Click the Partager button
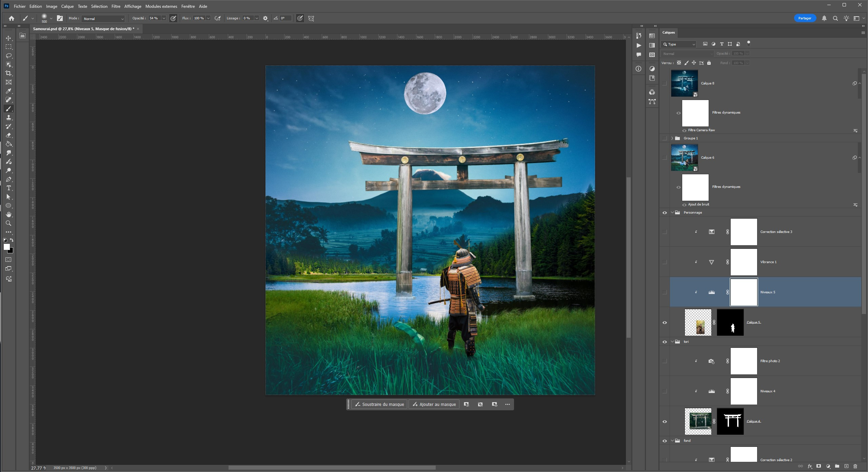This screenshot has height=472, width=868. pyautogui.click(x=804, y=18)
